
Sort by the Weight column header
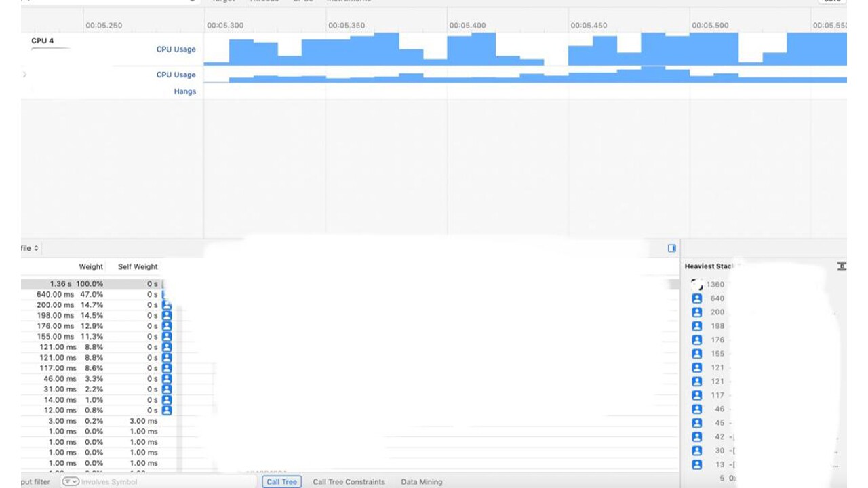[91, 267]
